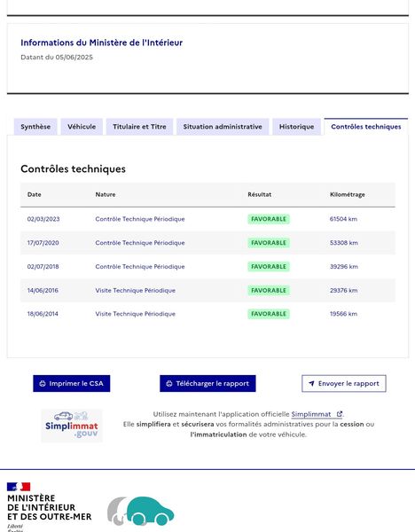Image resolution: width=415 pixels, height=532 pixels.
Task: Click the Date column header
Action: (35, 194)
